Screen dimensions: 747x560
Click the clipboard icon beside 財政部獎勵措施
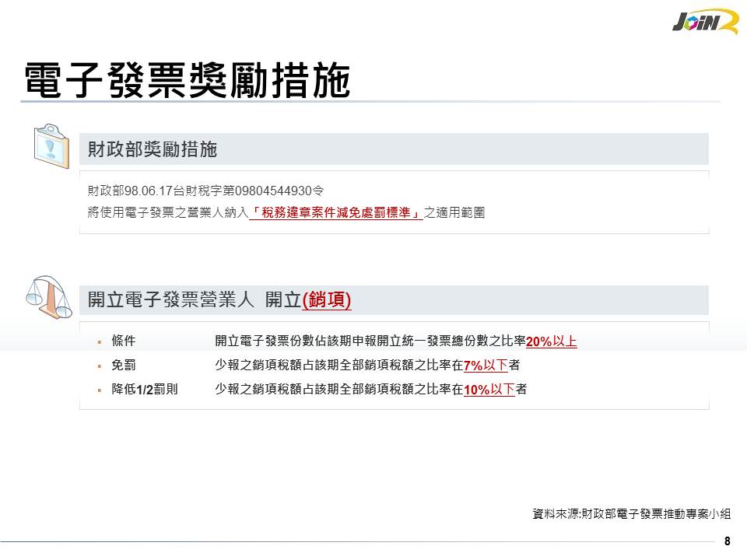coord(52,145)
